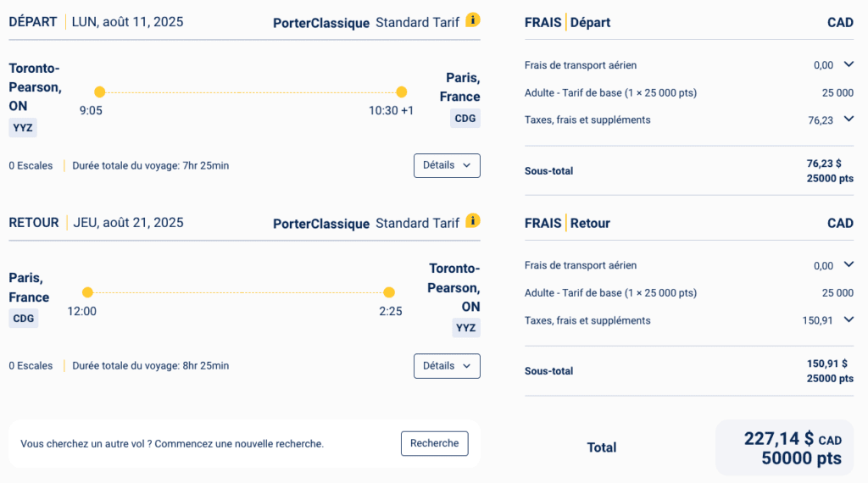Click the PorterClassique label on departure flight

pyautogui.click(x=321, y=23)
